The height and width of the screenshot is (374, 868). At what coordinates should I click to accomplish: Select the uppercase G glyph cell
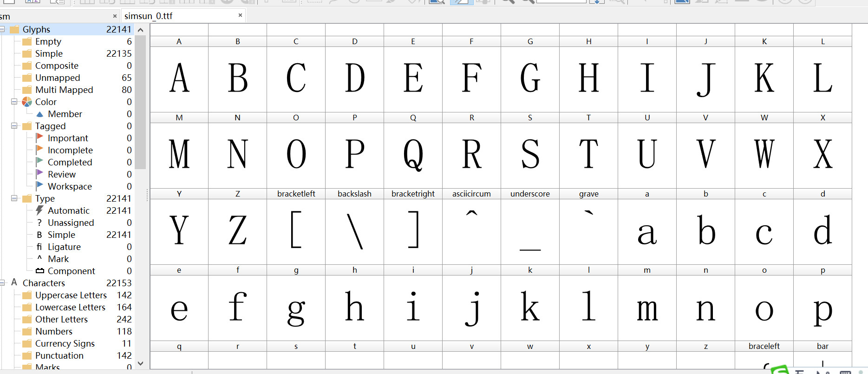[530, 74]
